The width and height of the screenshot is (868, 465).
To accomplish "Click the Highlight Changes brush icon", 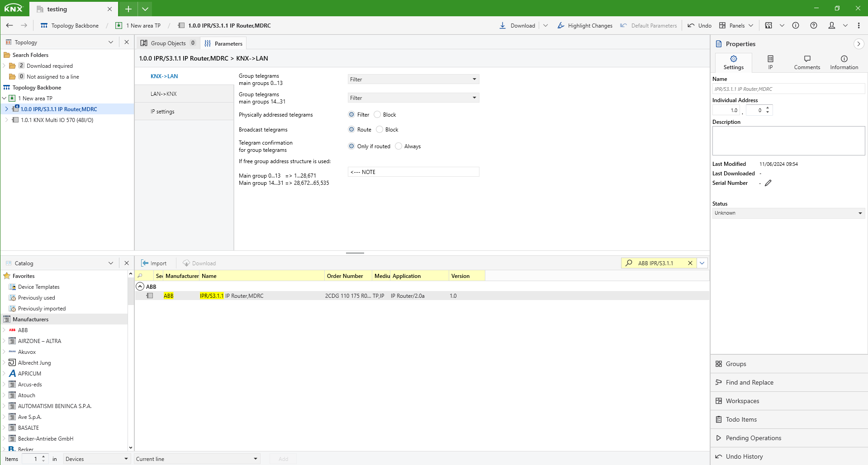I will pos(561,25).
